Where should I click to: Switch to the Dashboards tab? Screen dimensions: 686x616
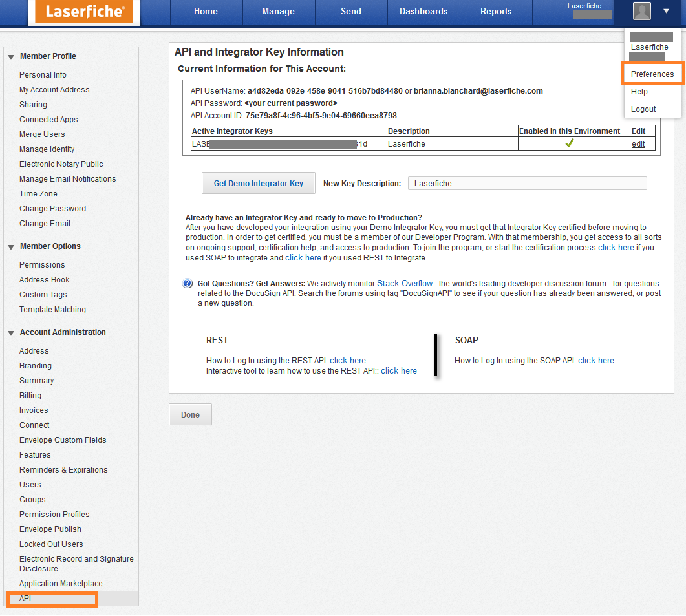click(423, 12)
